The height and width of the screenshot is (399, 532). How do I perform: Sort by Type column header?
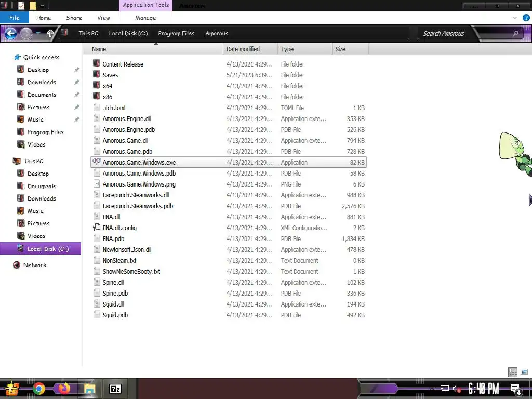pyautogui.click(x=304, y=49)
